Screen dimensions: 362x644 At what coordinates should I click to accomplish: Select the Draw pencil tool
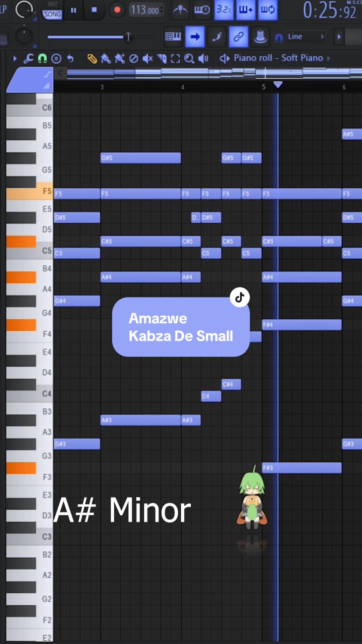click(92, 59)
